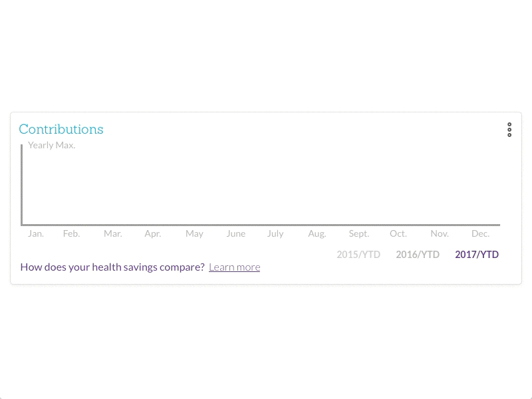Click the Sept. month label

[359, 233]
